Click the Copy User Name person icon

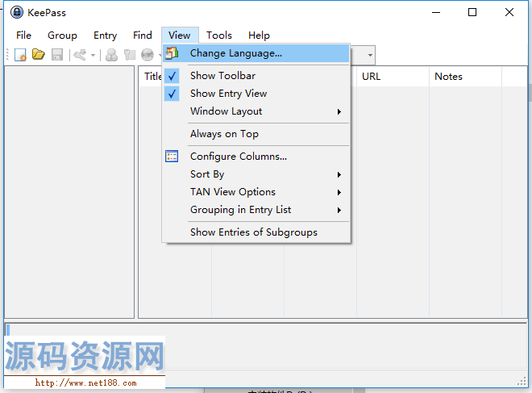tap(111, 54)
